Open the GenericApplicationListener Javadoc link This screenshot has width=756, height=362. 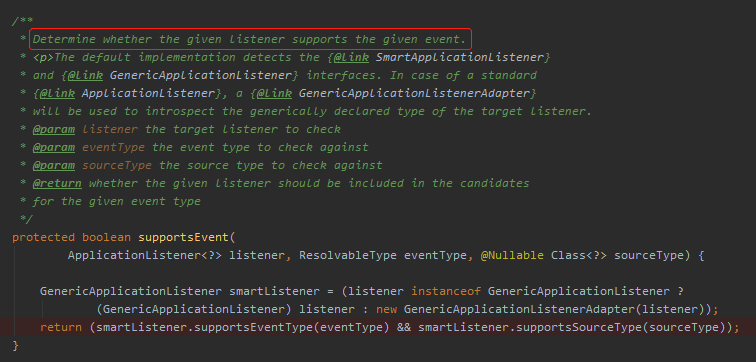(201, 76)
